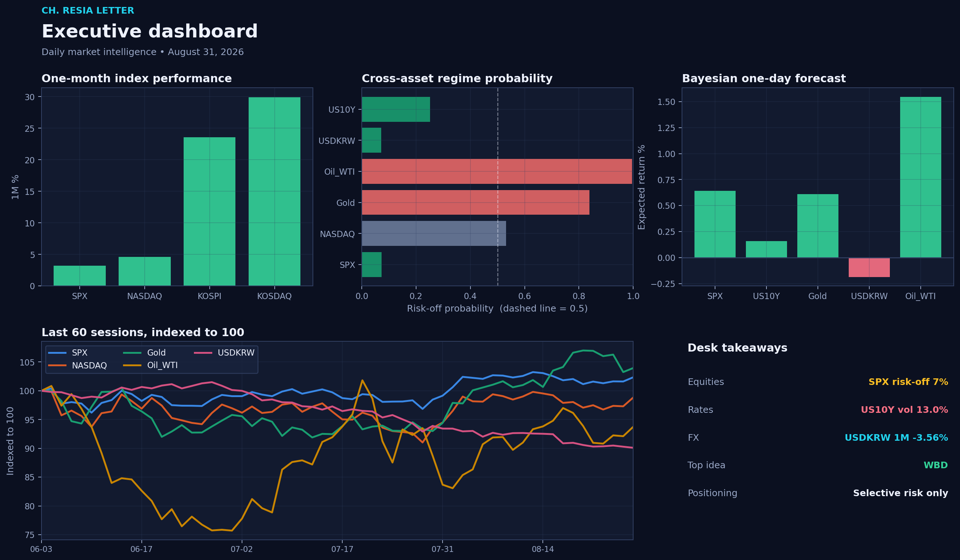960x560 pixels.
Task: Select the One-month index performance chart title
Action: point(136,79)
